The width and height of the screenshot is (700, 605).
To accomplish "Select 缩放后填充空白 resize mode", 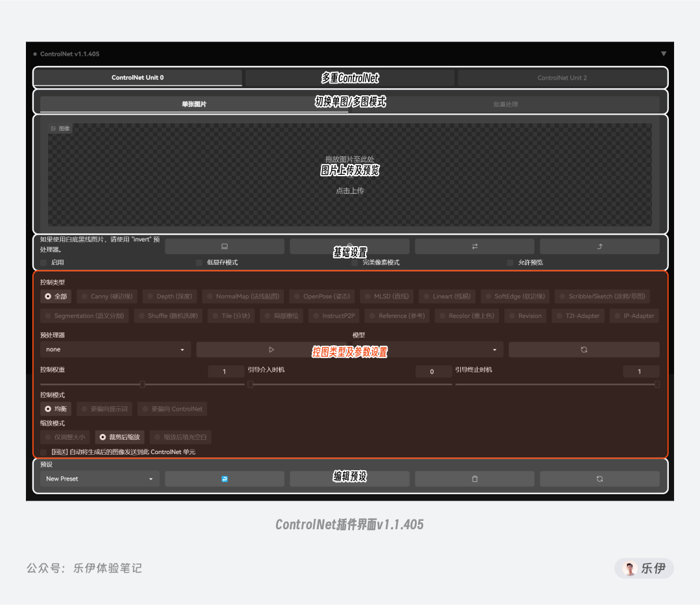I will pyautogui.click(x=180, y=437).
